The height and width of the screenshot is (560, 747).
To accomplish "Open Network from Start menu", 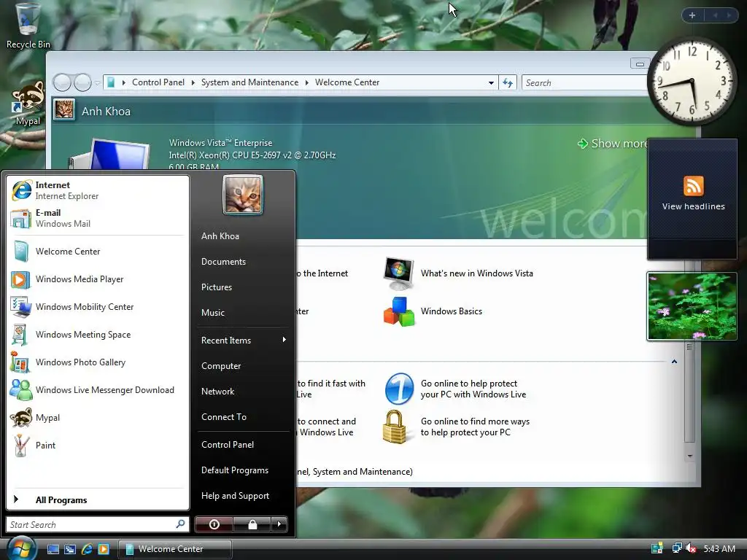I will (244, 391).
